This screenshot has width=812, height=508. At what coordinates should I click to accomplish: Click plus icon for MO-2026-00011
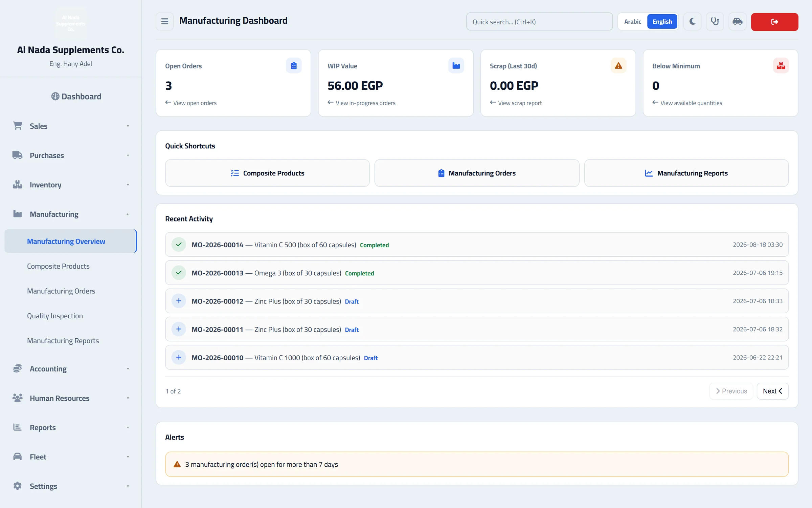click(179, 329)
